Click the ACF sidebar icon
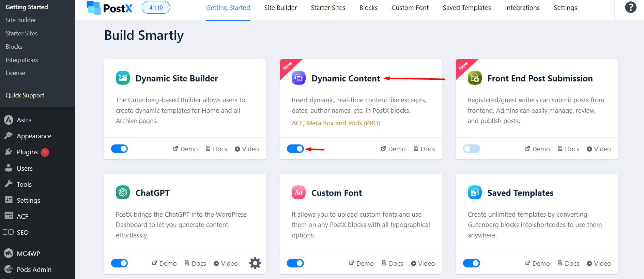This screenshot has height=279, width=644. (9, 216)
